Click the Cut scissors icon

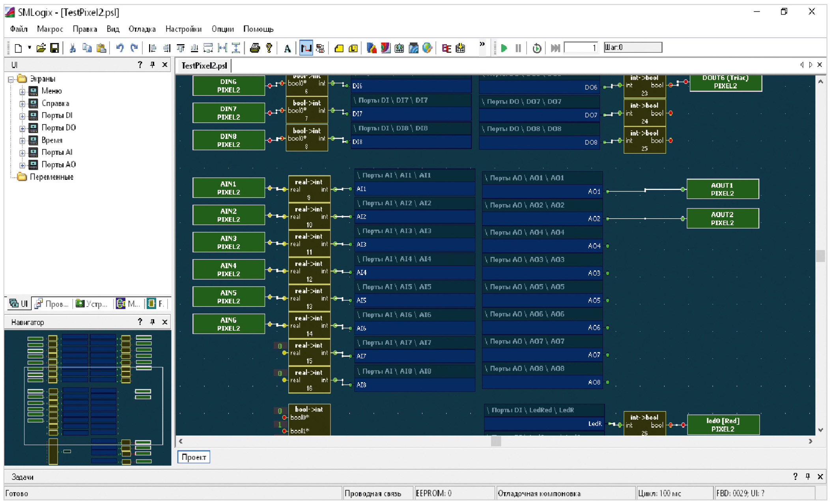(73, 48)
